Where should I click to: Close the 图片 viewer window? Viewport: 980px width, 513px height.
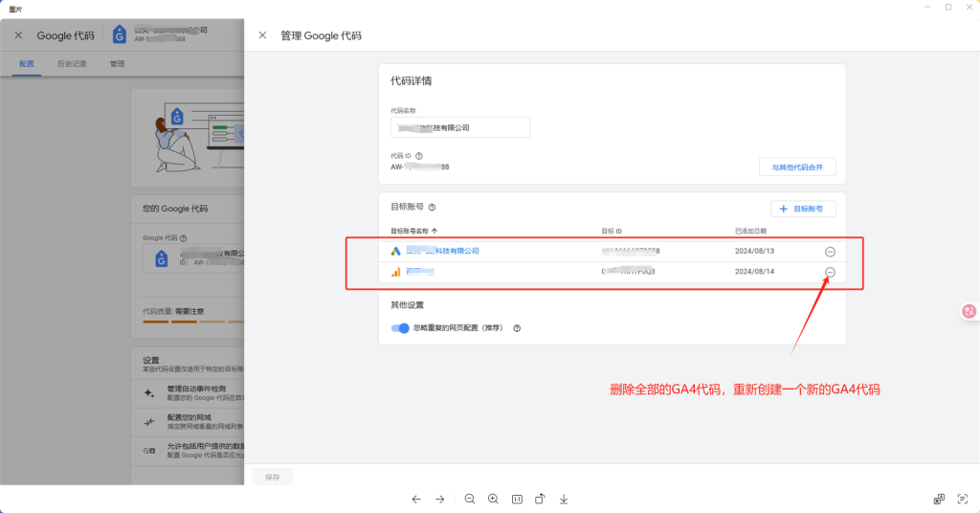(969, 7)
